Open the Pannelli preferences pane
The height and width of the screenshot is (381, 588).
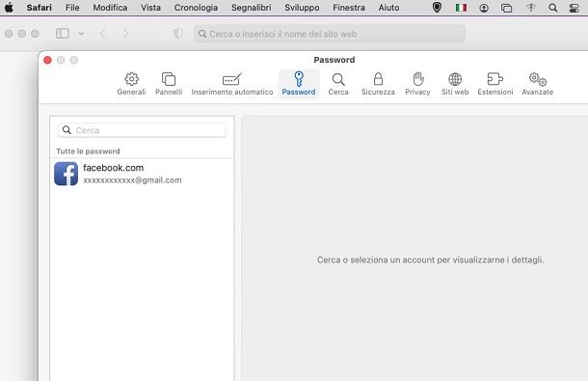click(x=169, y=84)
